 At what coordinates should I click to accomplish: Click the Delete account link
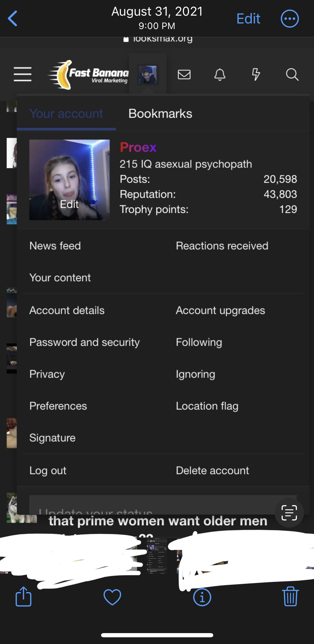(x=212, y=470)
